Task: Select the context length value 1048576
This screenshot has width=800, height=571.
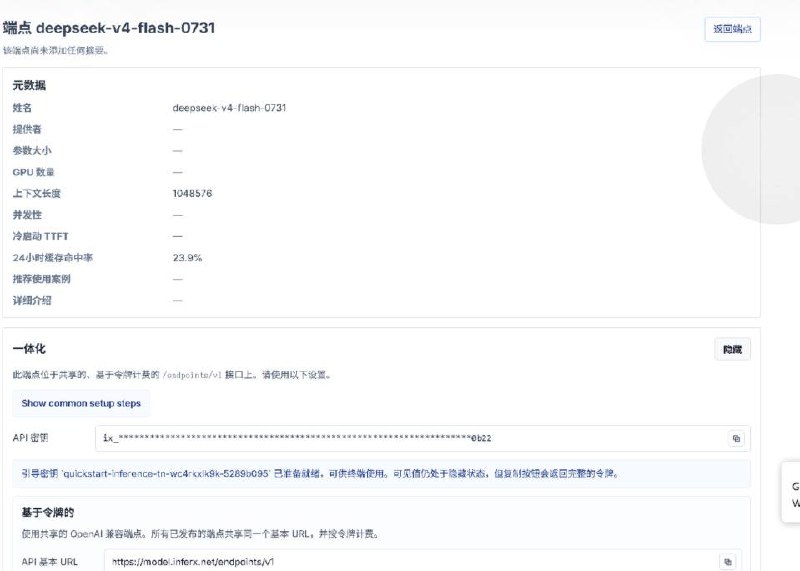Action: [192, 193]
